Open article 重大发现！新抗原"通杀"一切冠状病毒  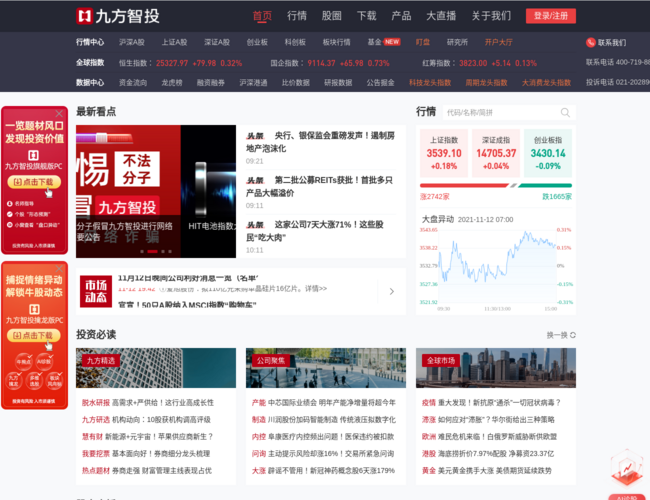pos(500,403)
